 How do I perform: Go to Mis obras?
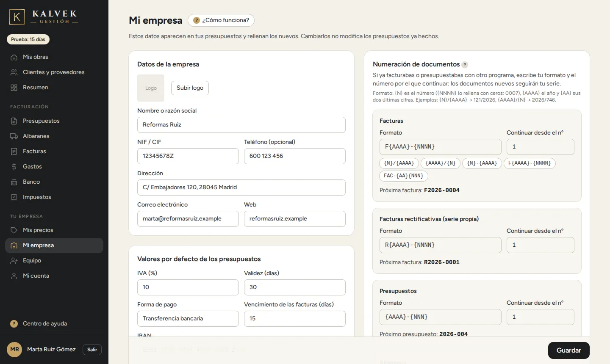point(54,57)
